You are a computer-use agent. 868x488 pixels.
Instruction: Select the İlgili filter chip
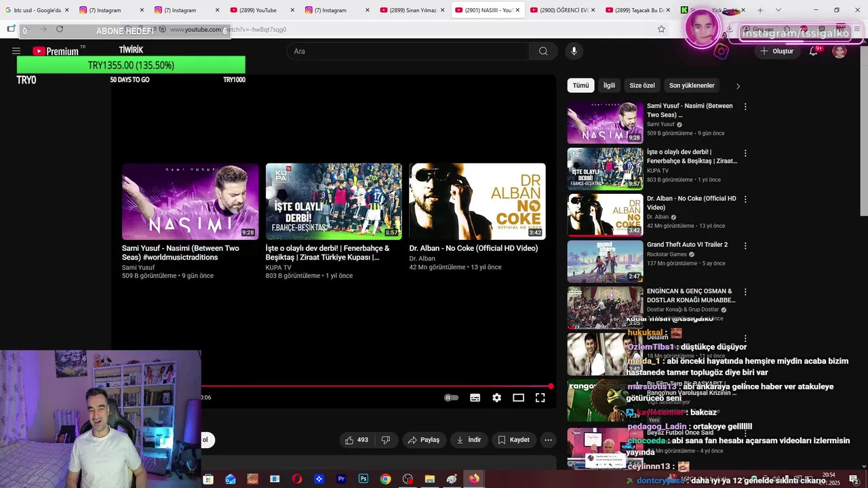coord(609,85)
